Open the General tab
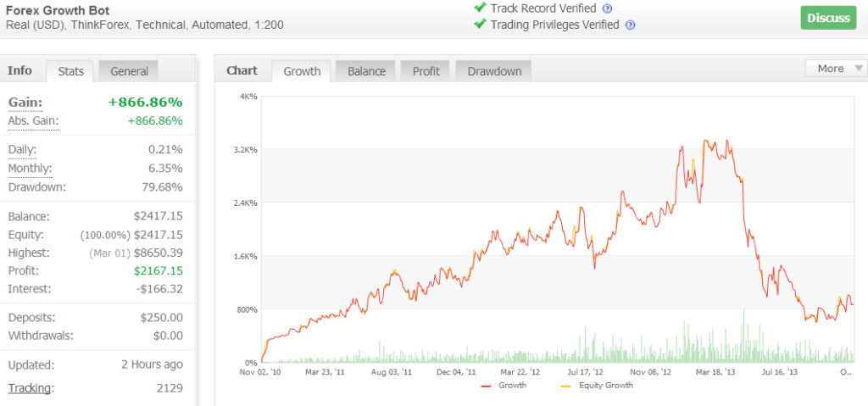The image size is (868, 406). click(x=129, y=71)
